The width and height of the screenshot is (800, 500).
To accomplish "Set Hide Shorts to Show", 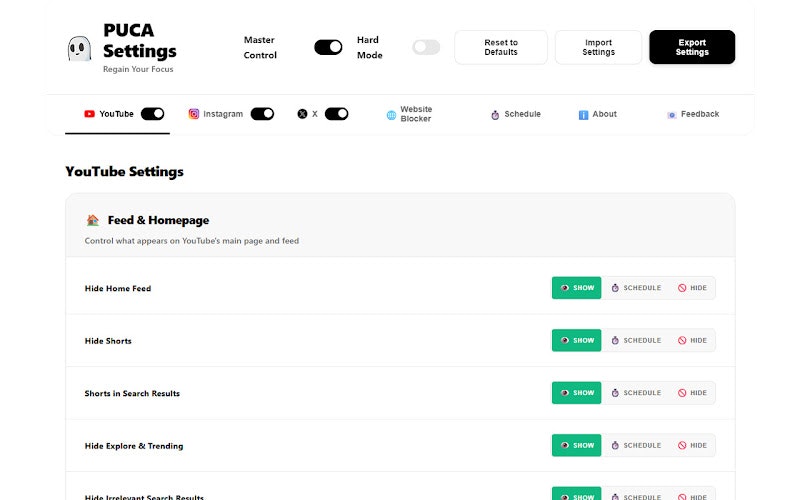I will point(577,340).
